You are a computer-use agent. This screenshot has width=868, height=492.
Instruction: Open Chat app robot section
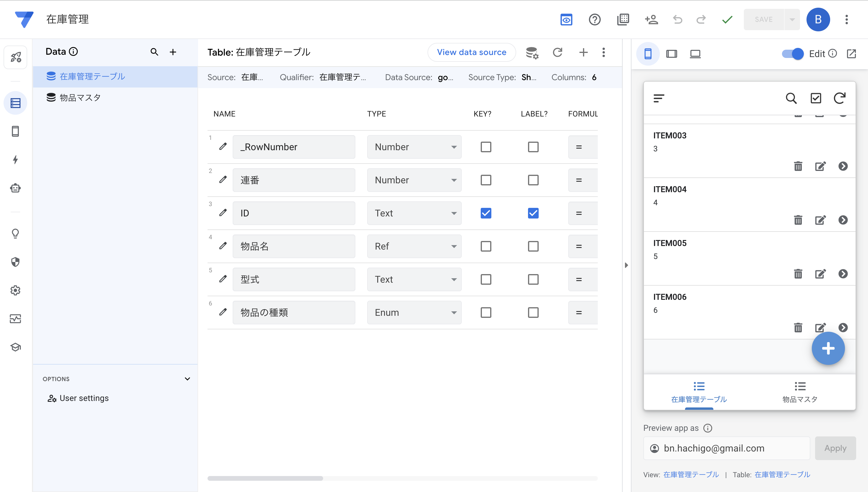click(x=15, y=188)
